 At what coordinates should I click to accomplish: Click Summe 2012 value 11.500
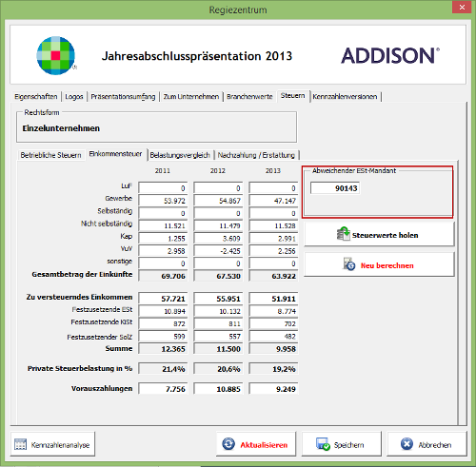pos(218,349)
